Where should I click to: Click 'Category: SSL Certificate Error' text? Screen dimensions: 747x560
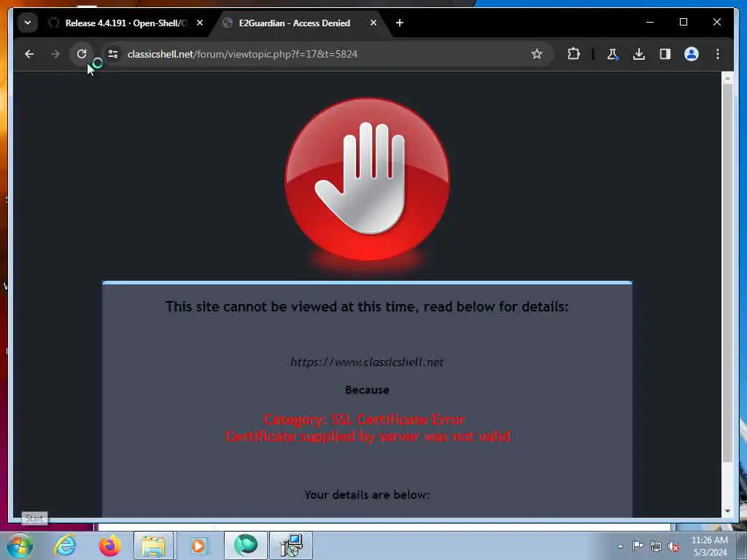(x=365, y=419)
